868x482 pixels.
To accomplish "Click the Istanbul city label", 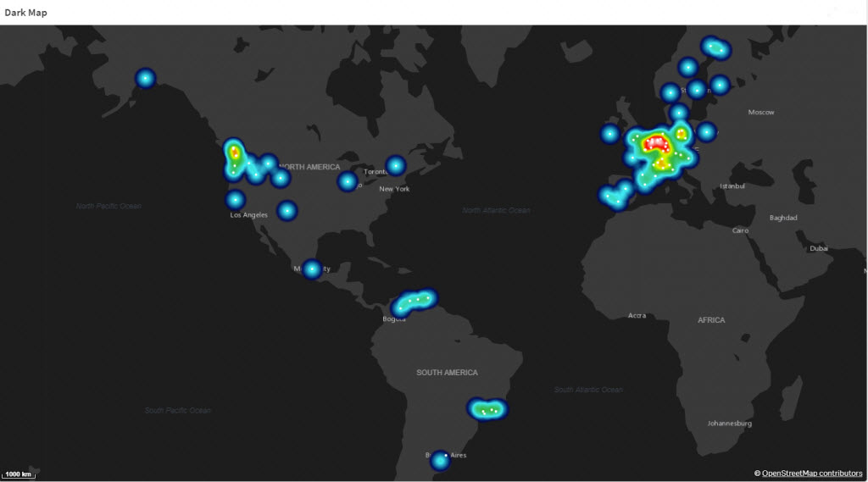I will click(x=732, y=186).
